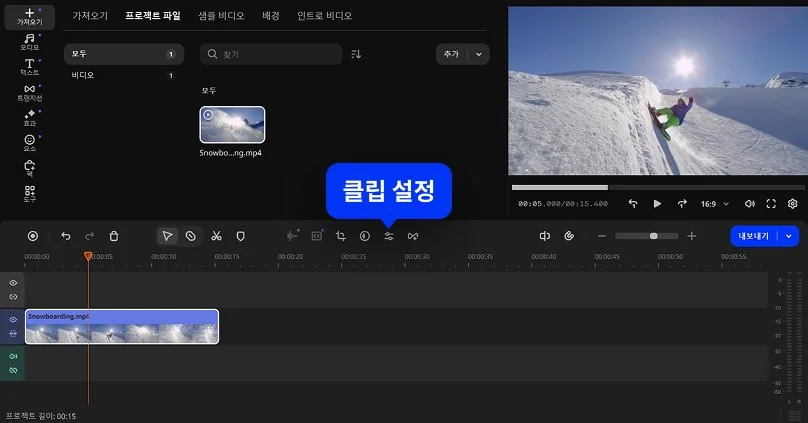This screenshot has width=808, height=423.
Task: Toggle visibility of the top empty track
Action: pos(13,283)
